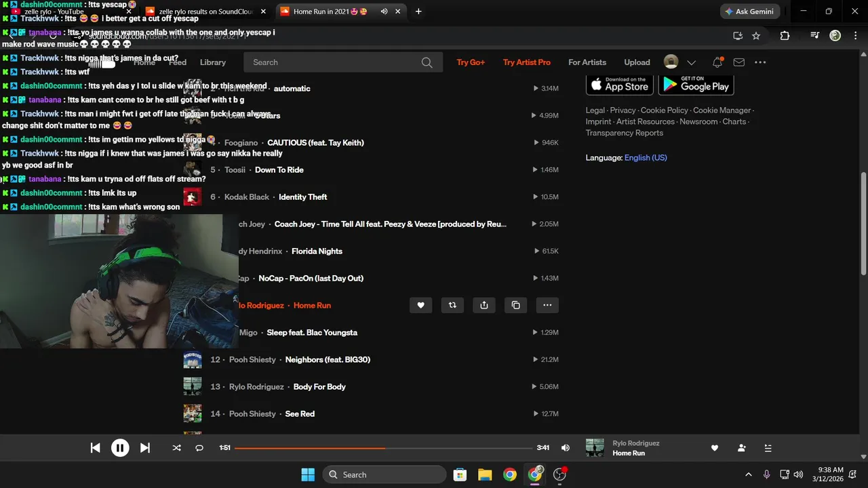Open the user profile avatar
The width and height of the screenshot is (868, 488).
point(671,62)
